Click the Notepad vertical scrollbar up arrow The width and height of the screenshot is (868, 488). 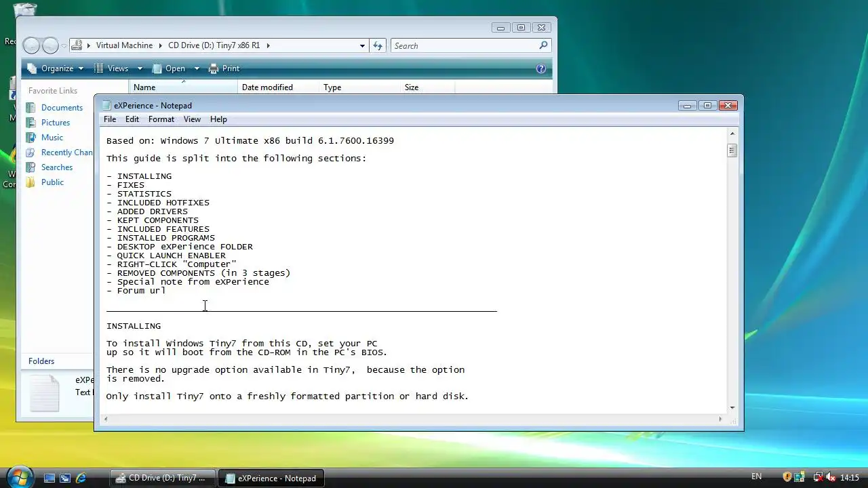tap(732, 134)
